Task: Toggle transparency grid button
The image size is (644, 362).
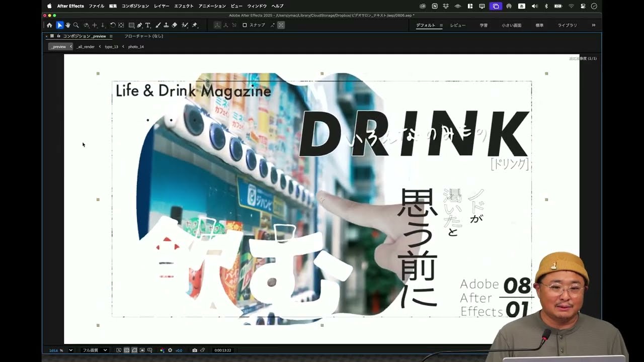Action: pos(126,350)
